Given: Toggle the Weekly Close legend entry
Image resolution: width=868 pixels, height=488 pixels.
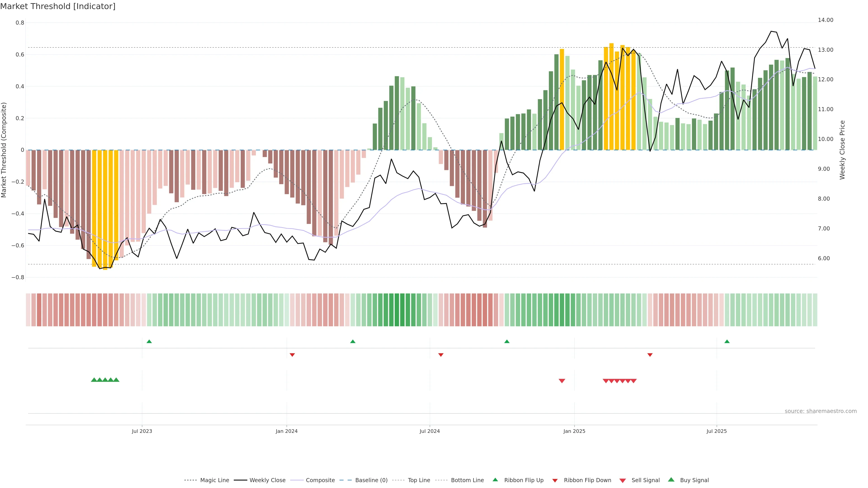Looking at the screenshot, I should tap(267, 480).
